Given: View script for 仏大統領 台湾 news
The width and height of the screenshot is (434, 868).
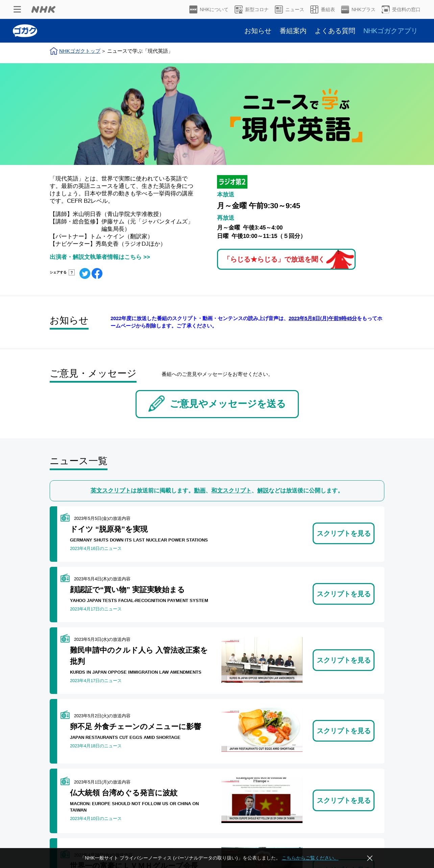Looking at the screenshot, I should (343, 800).
